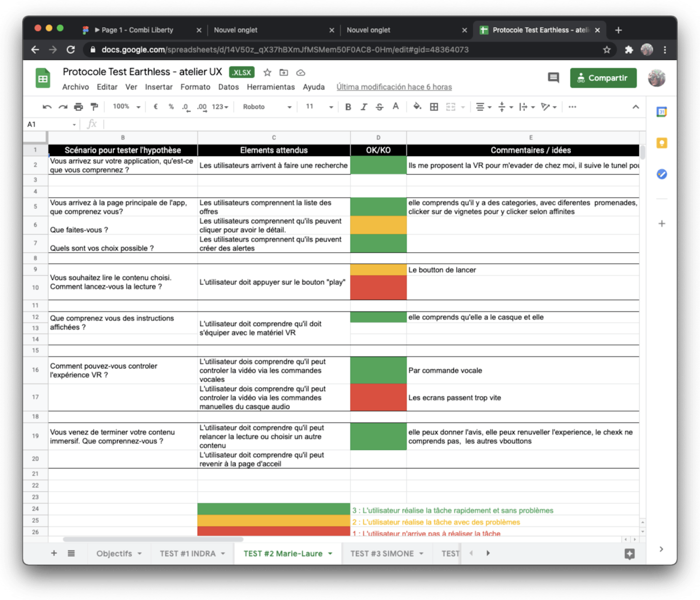Switch to the 'Page 1 - Combi Liberty' browser tab
Viewport: 700px width, 600px height.
142,30
